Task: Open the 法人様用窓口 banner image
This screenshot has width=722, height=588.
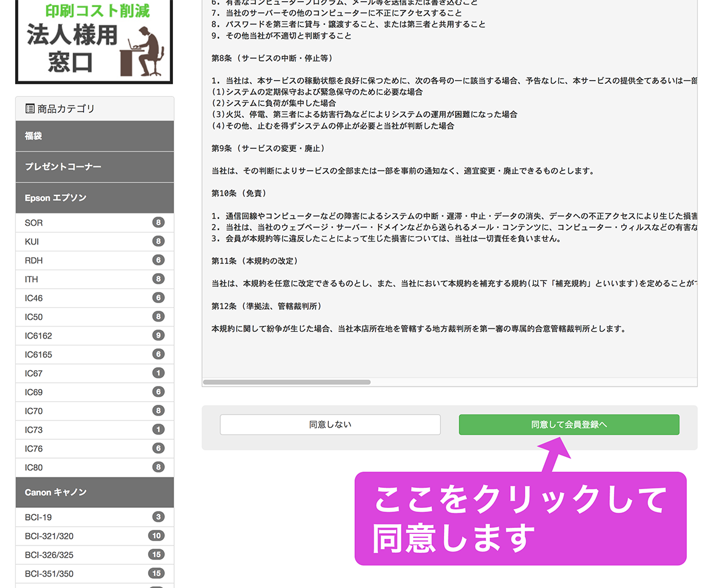Action: (94, 41)
